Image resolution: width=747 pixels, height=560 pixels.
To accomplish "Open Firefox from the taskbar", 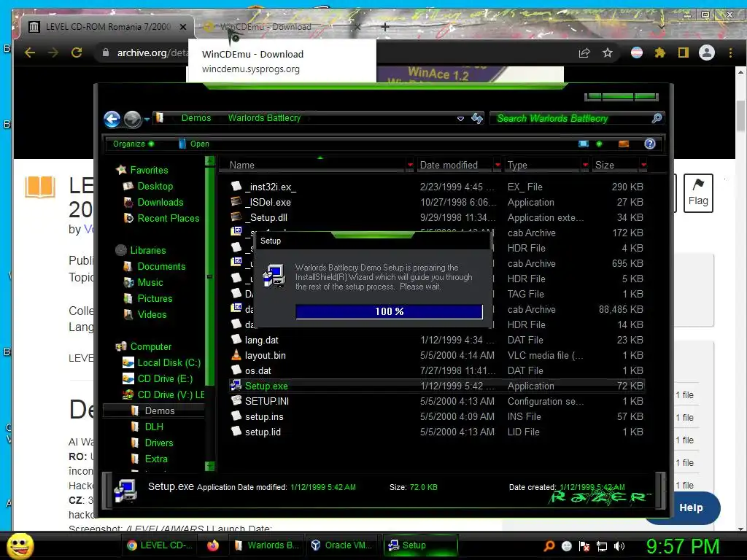I will 213,545.
